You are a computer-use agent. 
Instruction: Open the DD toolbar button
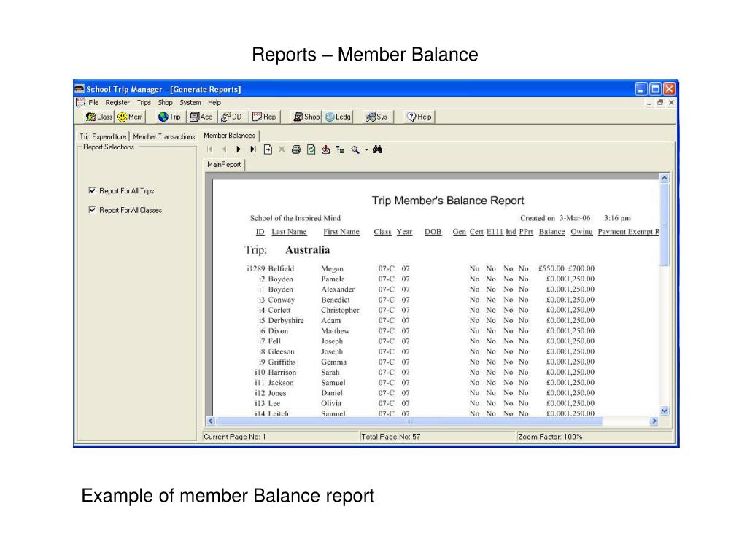click(x=231, y=117)
